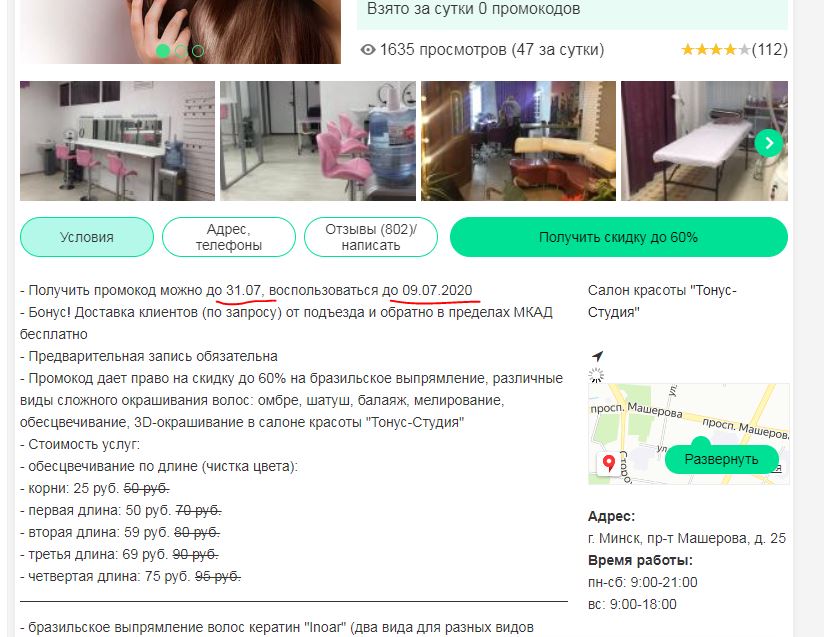The image size is (824, 637).
Task: Open photo with pink chairs and water bottle
Action: pos(318,141)
